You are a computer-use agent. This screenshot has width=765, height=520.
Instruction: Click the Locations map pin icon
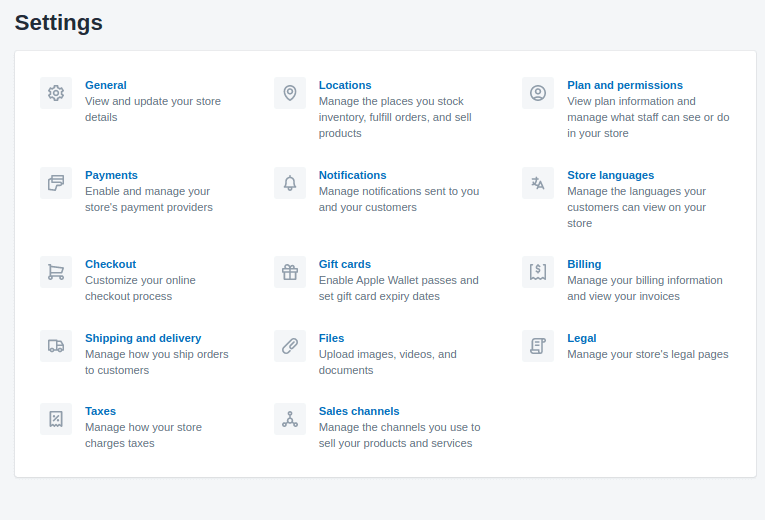click(x=290, y=93)
